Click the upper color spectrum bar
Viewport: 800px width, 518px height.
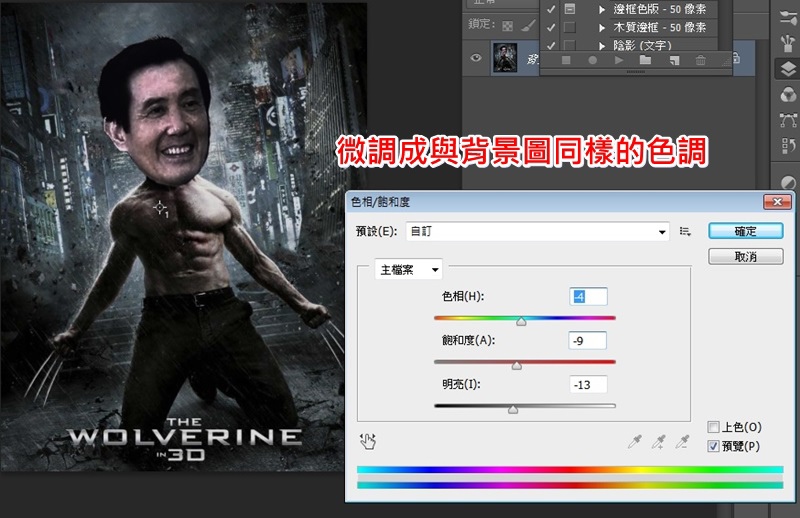pyautogui.click(x=570, y=470)
